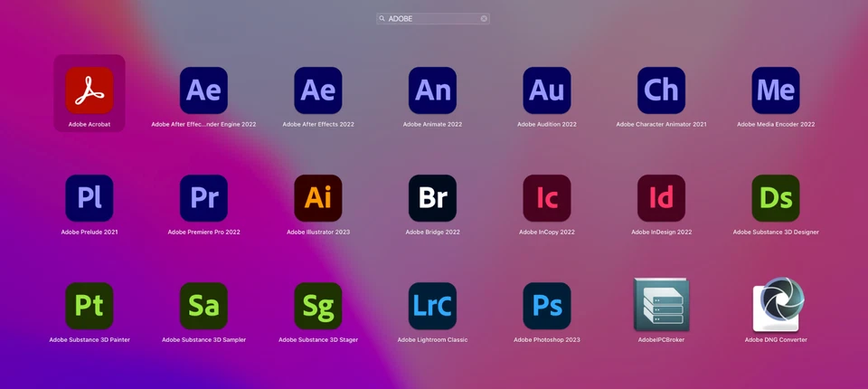Click the 'Adobe InCopy 2022' label text
The width and height of the screenshot is (868, 389).
(547, 232)
